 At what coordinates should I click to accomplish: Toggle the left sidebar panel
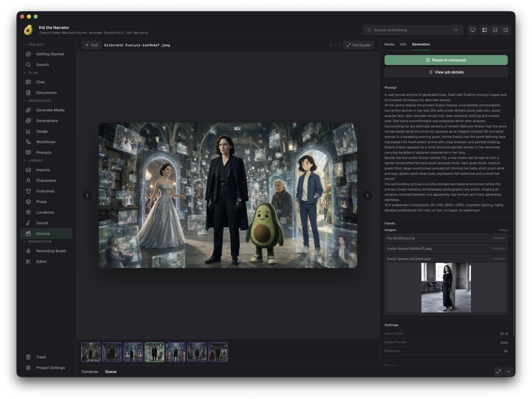pos(484,30)
